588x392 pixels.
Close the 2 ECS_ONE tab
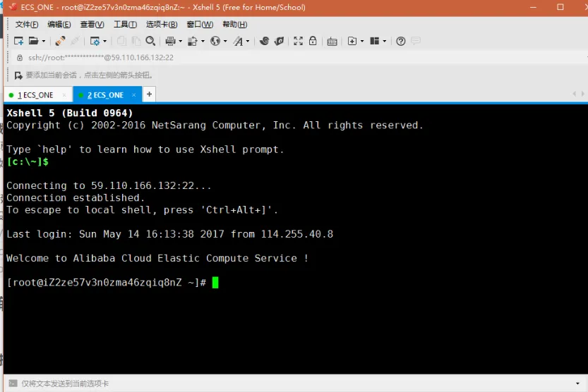[x=133, y=95]
